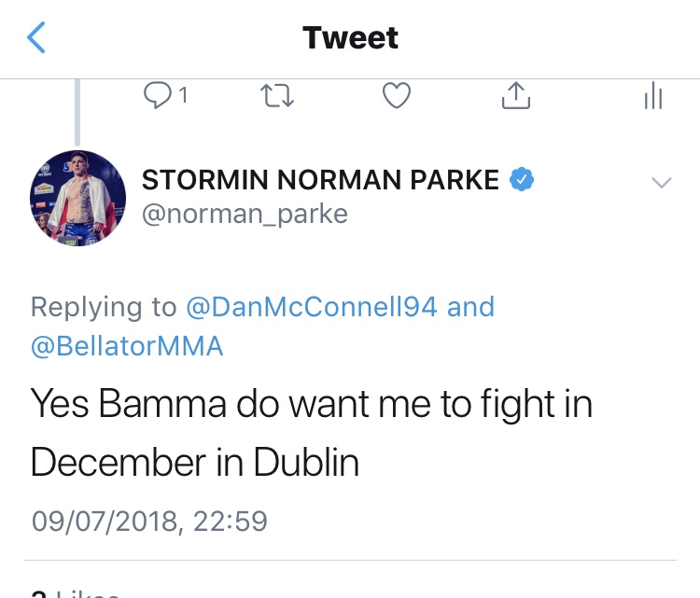Tap the 09/07/2018, 22:59 timestamp
The image size is (700, 598).
click(x=150, y=521)
